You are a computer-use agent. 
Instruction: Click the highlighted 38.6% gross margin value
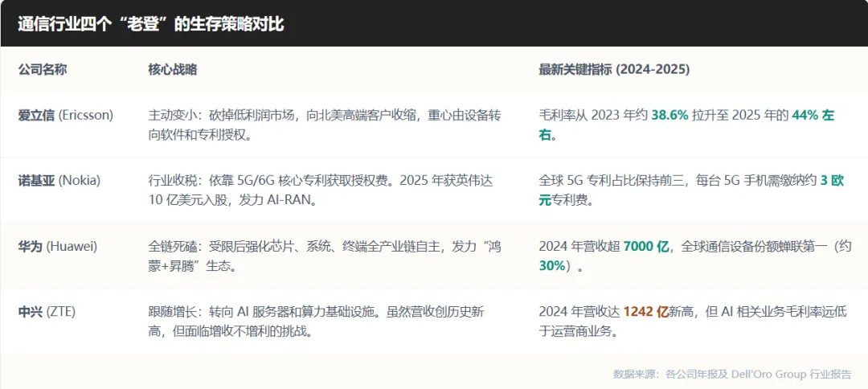669,116
